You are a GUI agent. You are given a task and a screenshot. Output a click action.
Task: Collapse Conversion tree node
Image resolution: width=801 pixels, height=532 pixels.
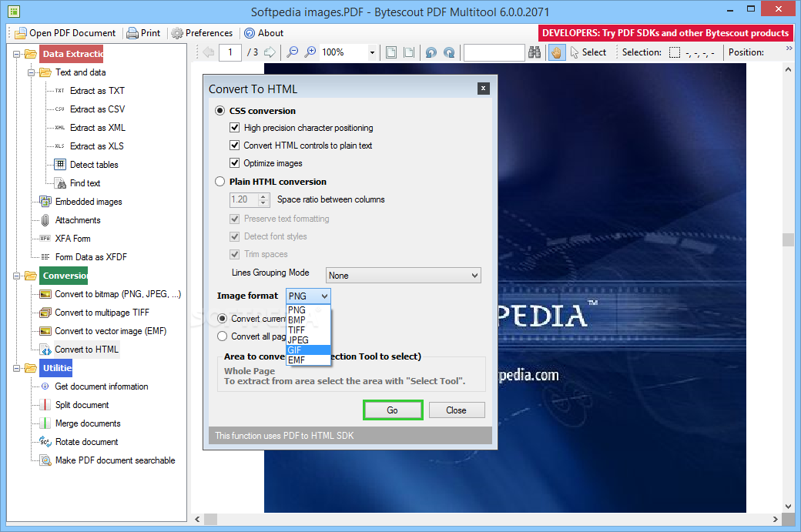tap(16, 276)
